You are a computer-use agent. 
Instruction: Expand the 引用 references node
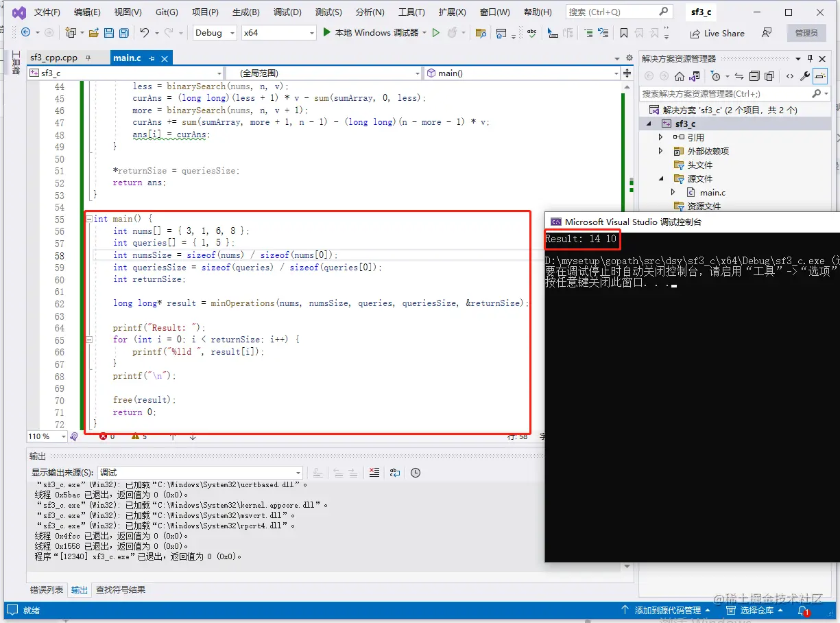point(660,137)
